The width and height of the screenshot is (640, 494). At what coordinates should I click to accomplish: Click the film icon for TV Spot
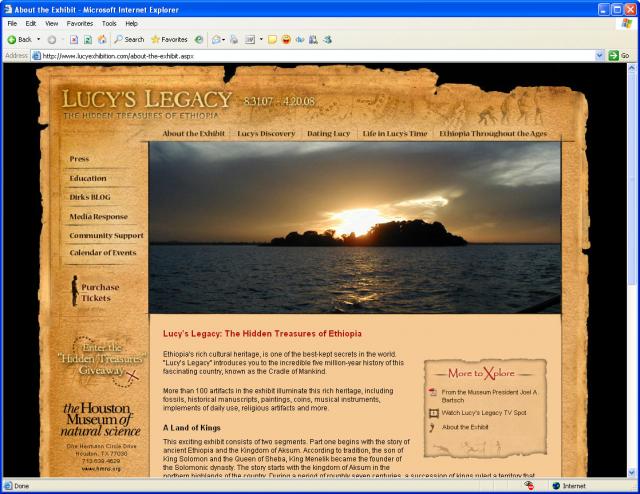point(433,412)
